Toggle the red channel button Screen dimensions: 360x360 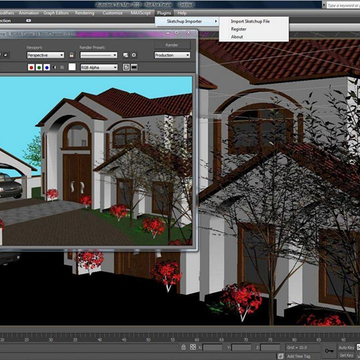tap(31, 67)
